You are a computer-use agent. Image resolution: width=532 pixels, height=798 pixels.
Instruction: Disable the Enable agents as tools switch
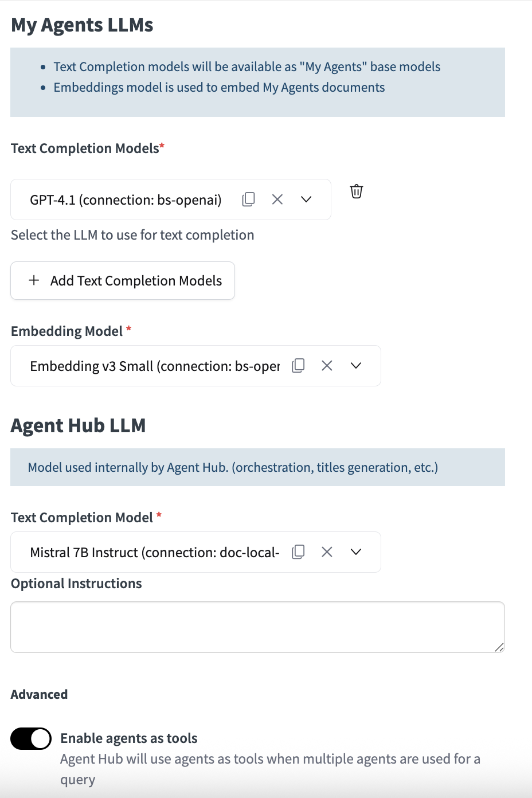[31, 738]
